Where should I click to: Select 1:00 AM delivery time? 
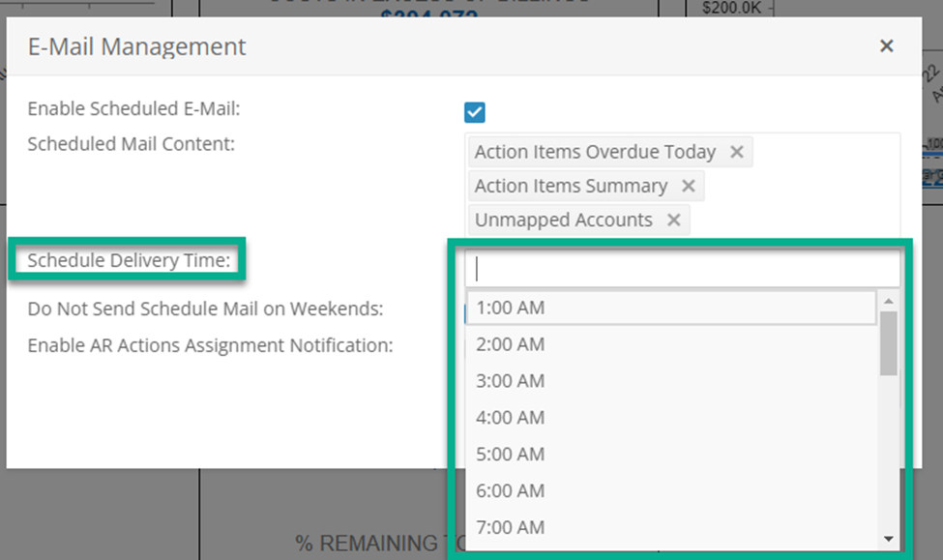point(671,308)
